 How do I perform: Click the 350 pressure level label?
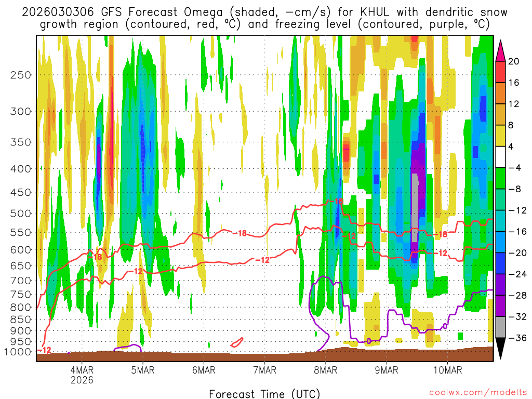pyautogui.click(x=21, y=142)
